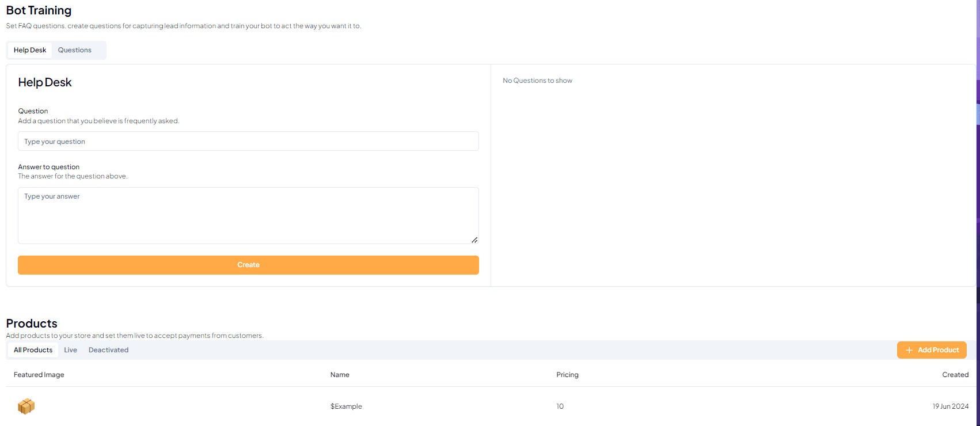
Task: Grab the answer textarea resize handle
Action: coord(474,240)
